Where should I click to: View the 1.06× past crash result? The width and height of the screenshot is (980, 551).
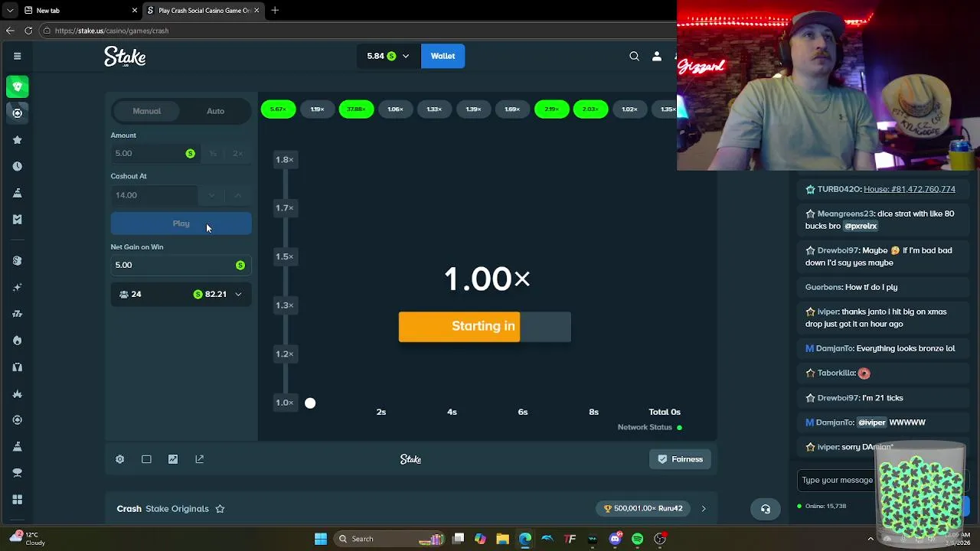coord(395,109)
